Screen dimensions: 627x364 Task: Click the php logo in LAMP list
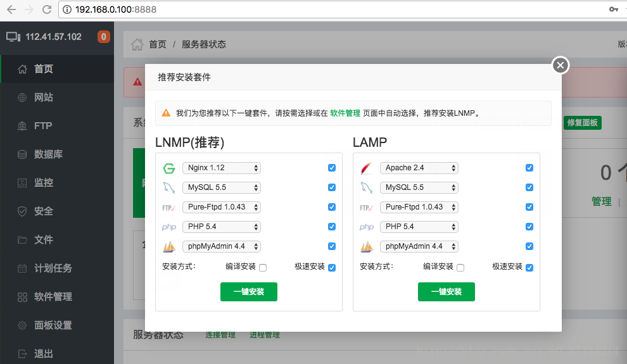tap(366, 227)
